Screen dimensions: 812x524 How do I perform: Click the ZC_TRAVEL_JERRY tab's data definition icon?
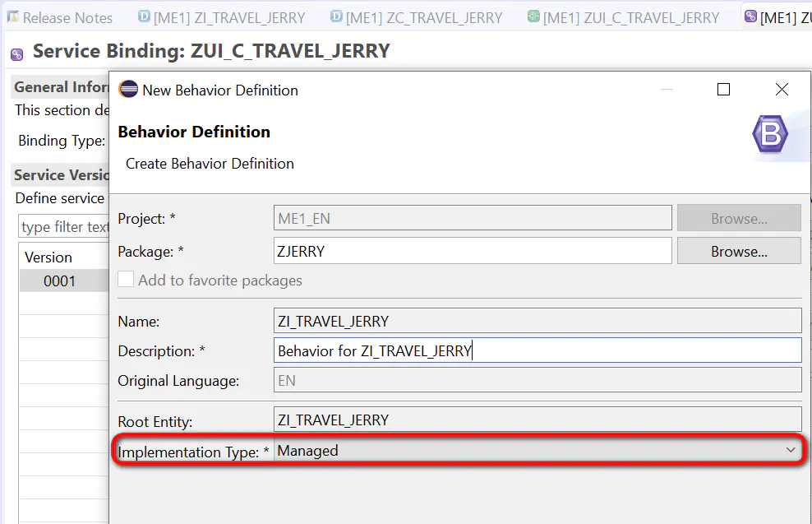337,16
